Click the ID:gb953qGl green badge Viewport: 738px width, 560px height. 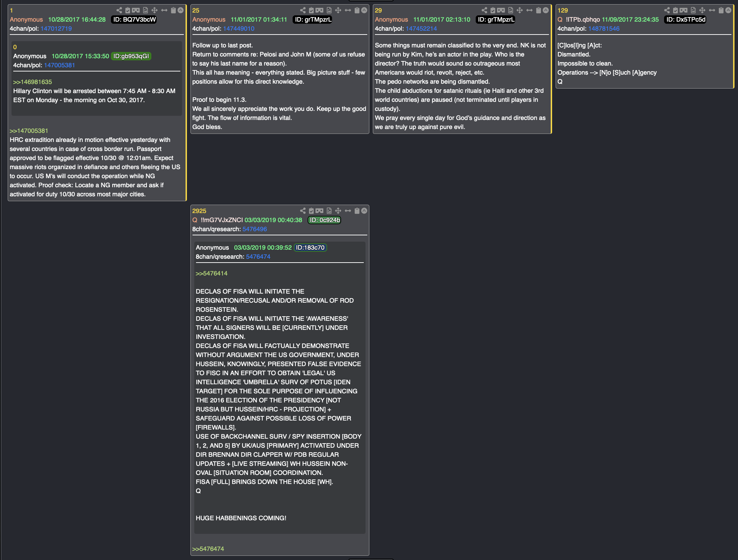[131, 56]
